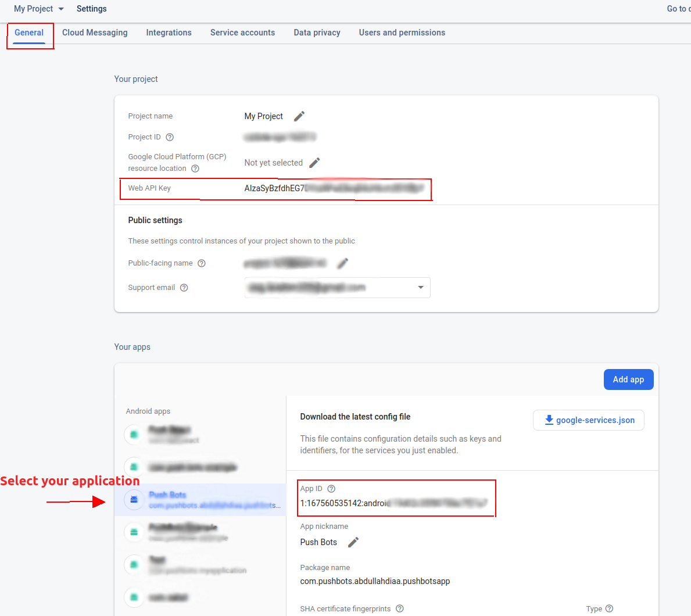Download the google-services.json file
The height and width of the screenshot is (616, 691).
coord(589,420)
